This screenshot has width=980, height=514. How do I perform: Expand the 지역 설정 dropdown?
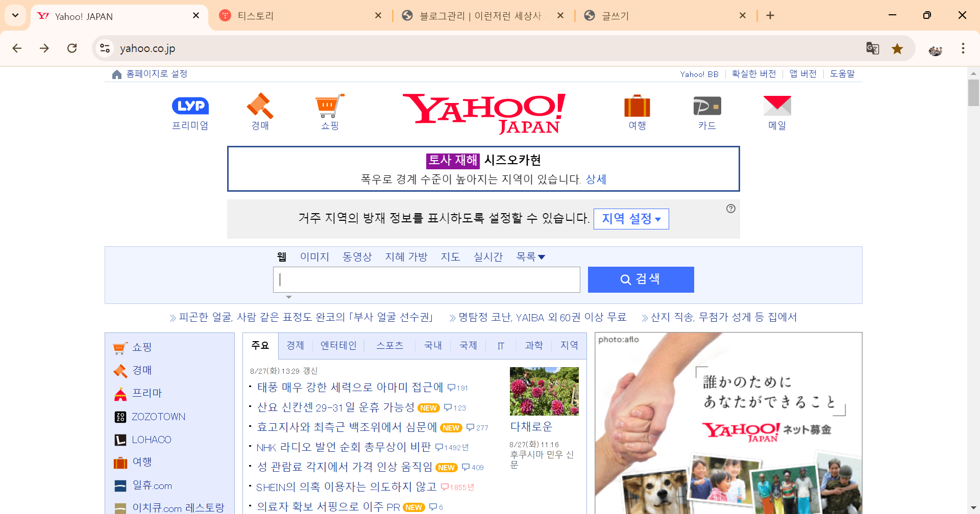pyautogui.click(x=631, y=219)
